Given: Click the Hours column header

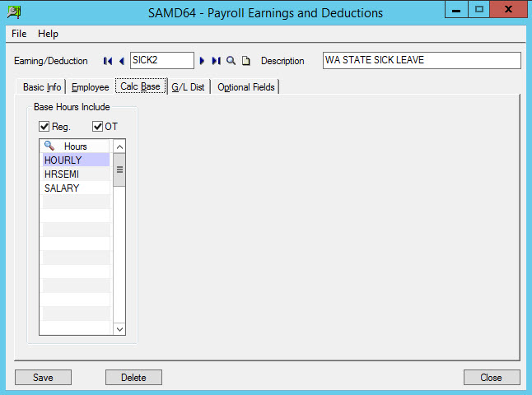Looking at the screenshot, I should 75,146.
